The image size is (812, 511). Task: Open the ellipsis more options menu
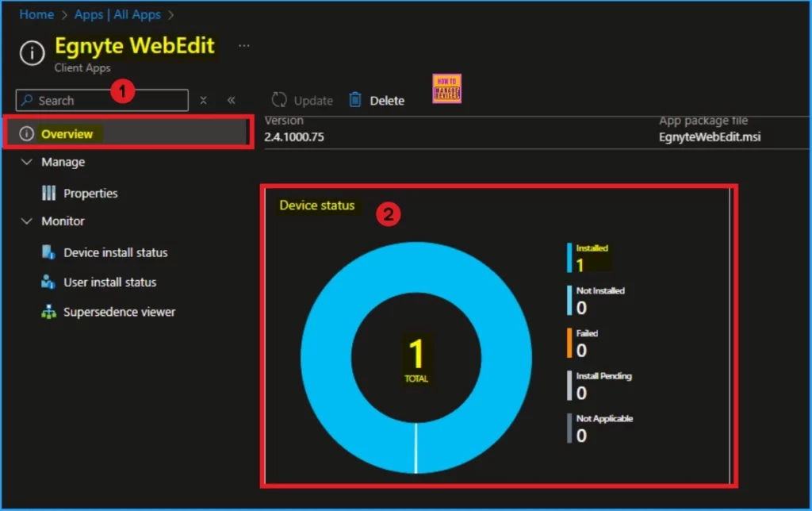click(244, 45)
